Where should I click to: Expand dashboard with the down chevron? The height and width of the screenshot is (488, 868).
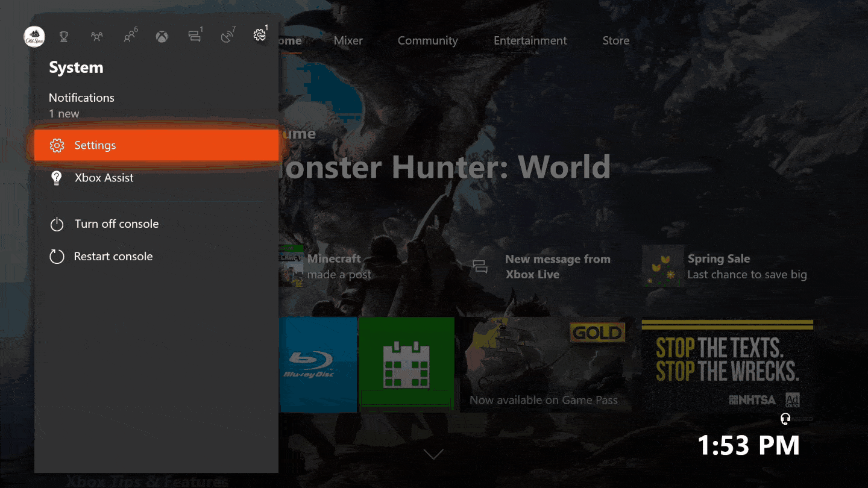tap(433, 454)
